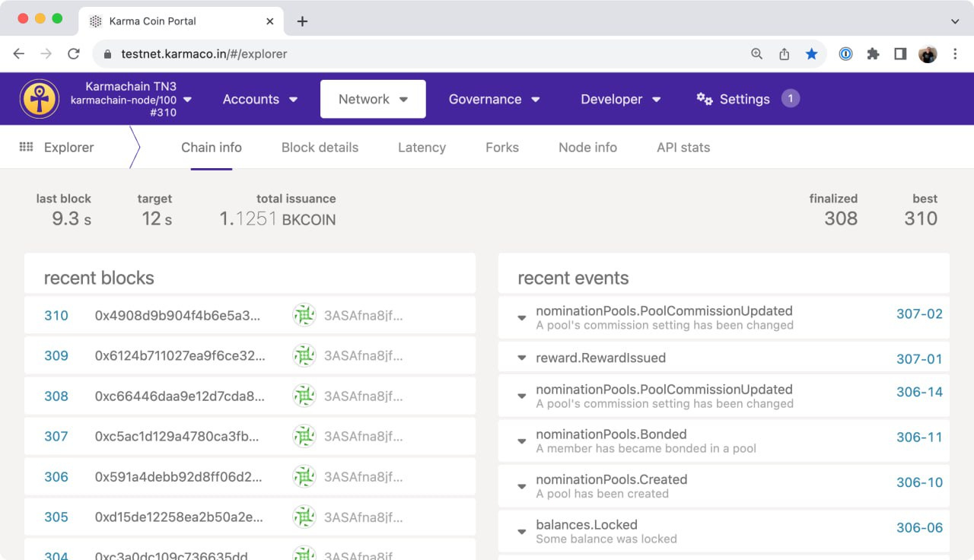Image resolution: width=974 pixels, height=560 pixels.
Task: Switch to the API stats tab
Action: (x=683, y=148)
